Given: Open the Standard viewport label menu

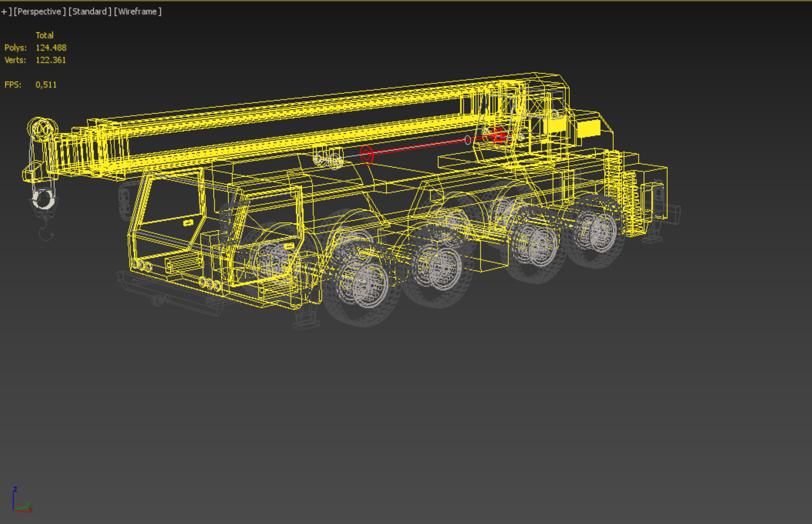Looking at the screenshot, I should point(90,12).
